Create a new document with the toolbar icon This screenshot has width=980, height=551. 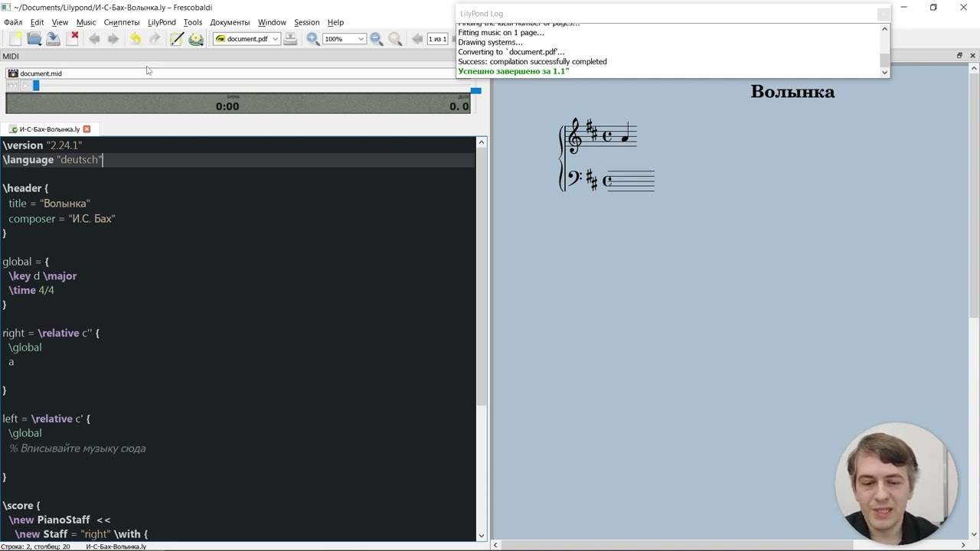point(15,39)
